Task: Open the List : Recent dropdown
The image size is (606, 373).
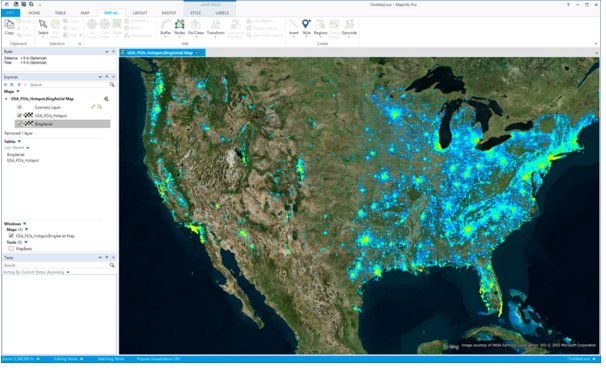Action: click(x=28, y=148)
